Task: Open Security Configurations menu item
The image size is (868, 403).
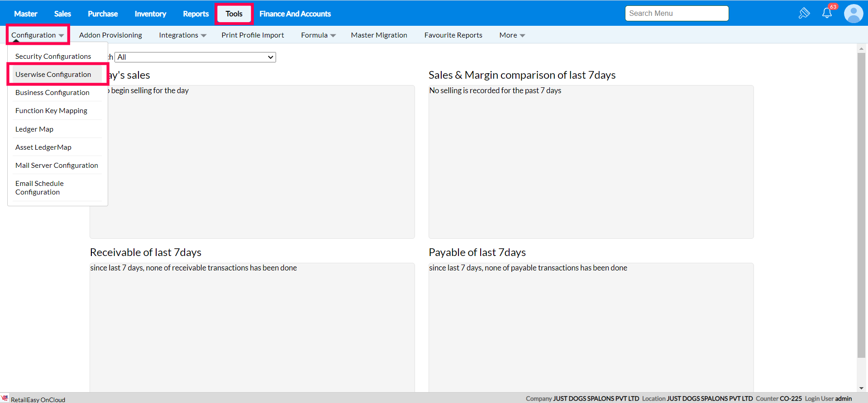Action: (x=53, y=57)
